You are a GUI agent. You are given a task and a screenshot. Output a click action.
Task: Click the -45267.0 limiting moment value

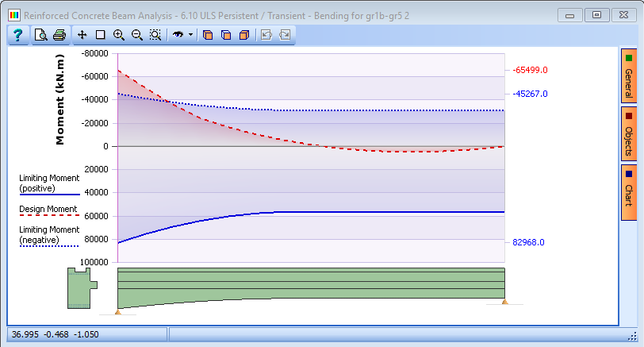(x=530, y=94)
